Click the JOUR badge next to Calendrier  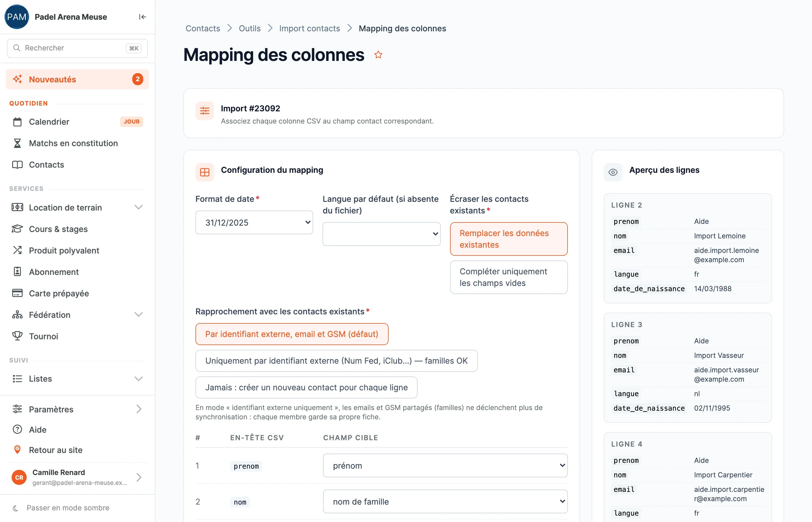tap(131, 122)
